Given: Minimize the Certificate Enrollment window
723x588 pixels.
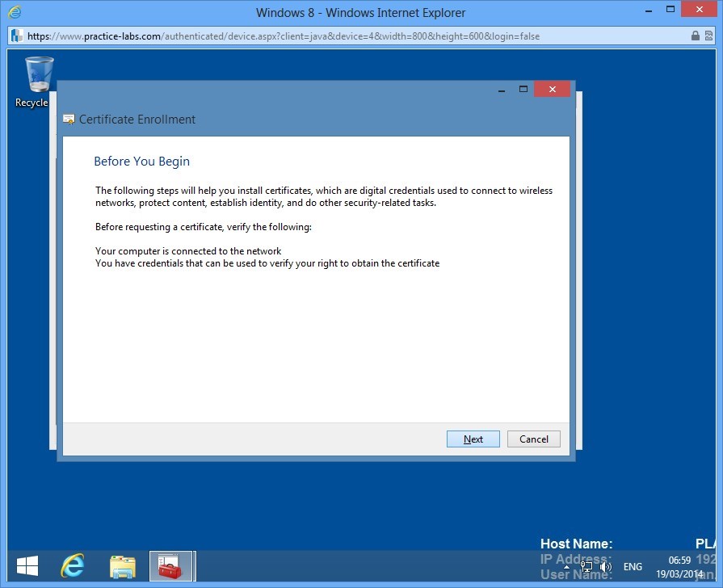Looking at the screenshot, I should point(502,89).
